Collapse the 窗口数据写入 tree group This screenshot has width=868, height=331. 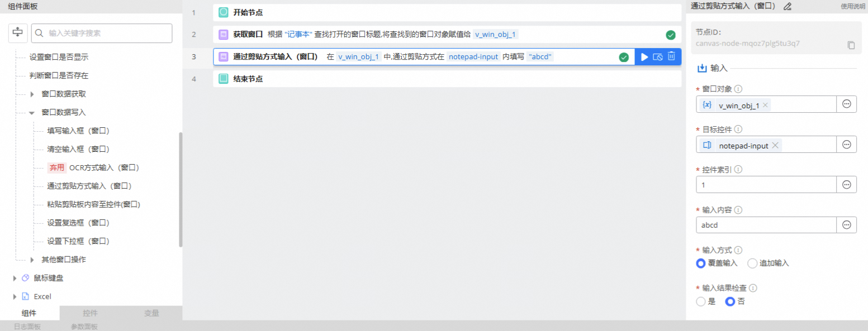[x=32, y=112]
